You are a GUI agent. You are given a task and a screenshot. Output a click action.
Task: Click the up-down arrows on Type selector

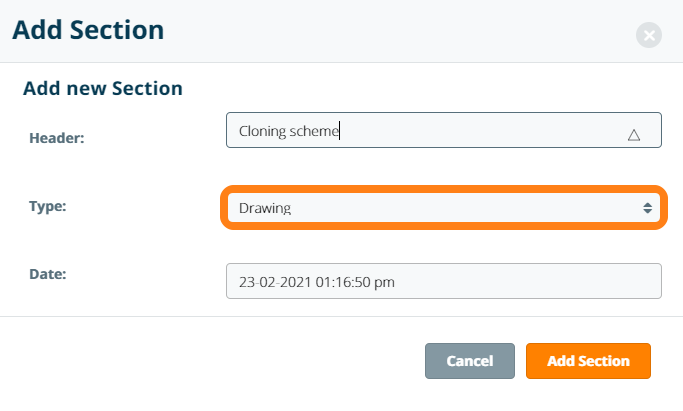(647, 208)
